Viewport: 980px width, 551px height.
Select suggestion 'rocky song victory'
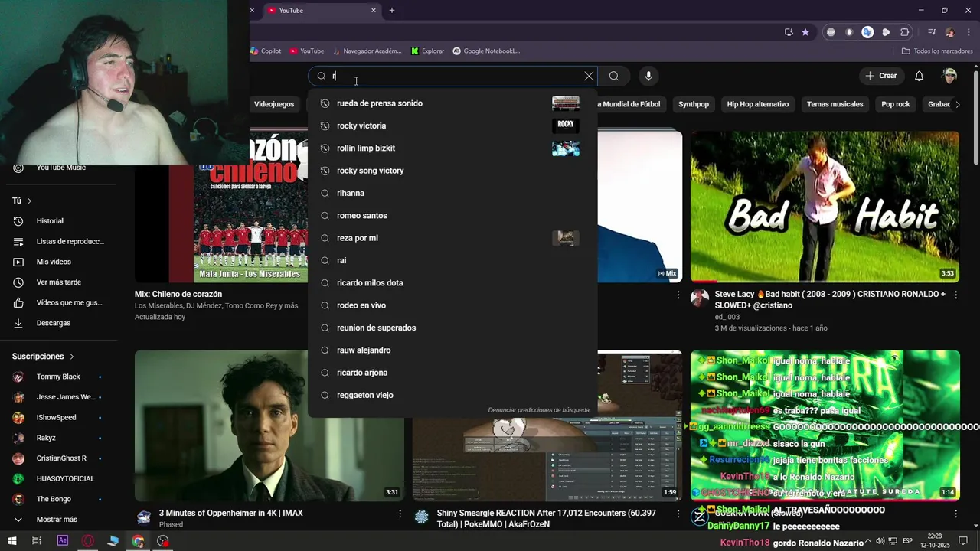(x=452, y=171)
